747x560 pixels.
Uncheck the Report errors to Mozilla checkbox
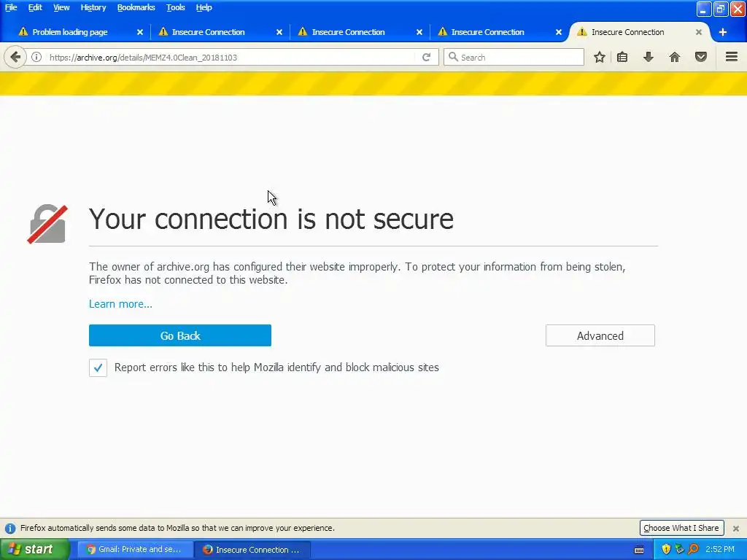(x=98, y=367)
